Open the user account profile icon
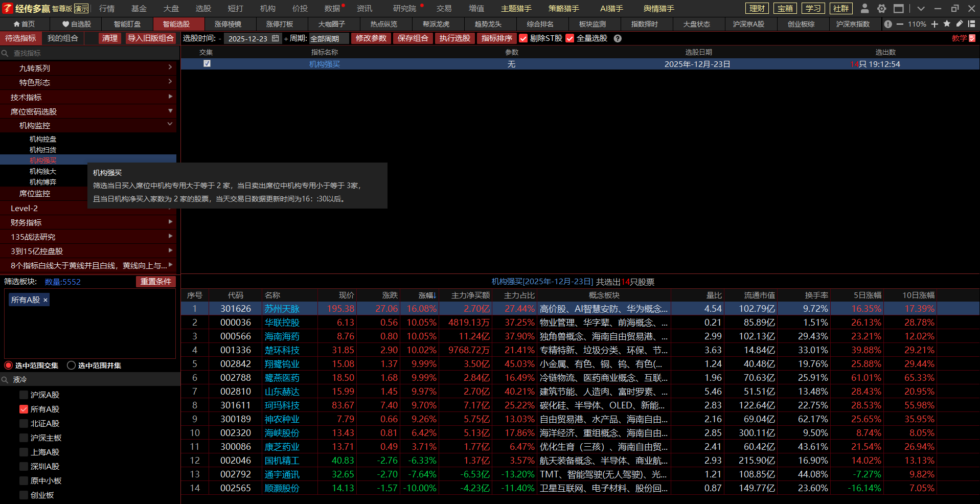Viewport: 980px width, 504px height. click(x=864, y=8)
